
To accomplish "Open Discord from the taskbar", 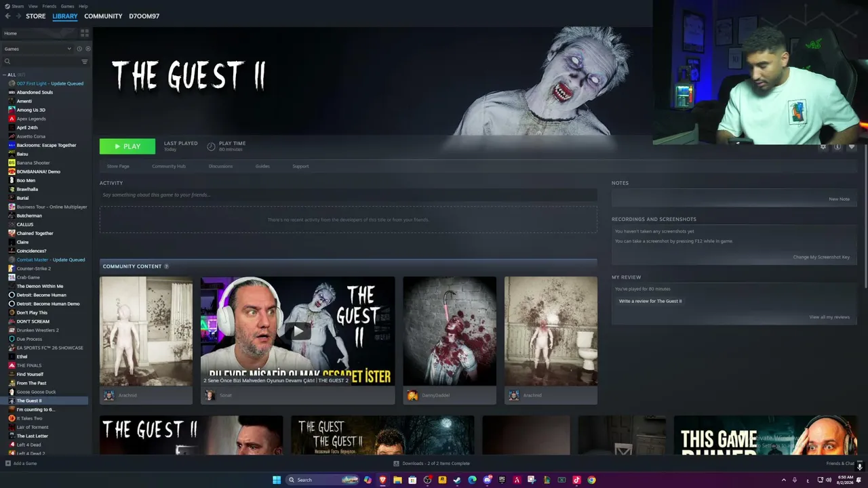I will tap(487, 480).
